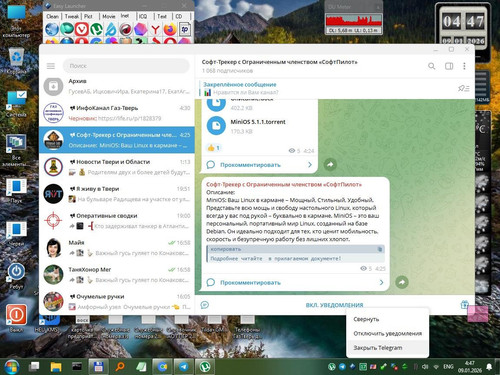Open the Оперативные сводки channel

[x=117, y=221]
